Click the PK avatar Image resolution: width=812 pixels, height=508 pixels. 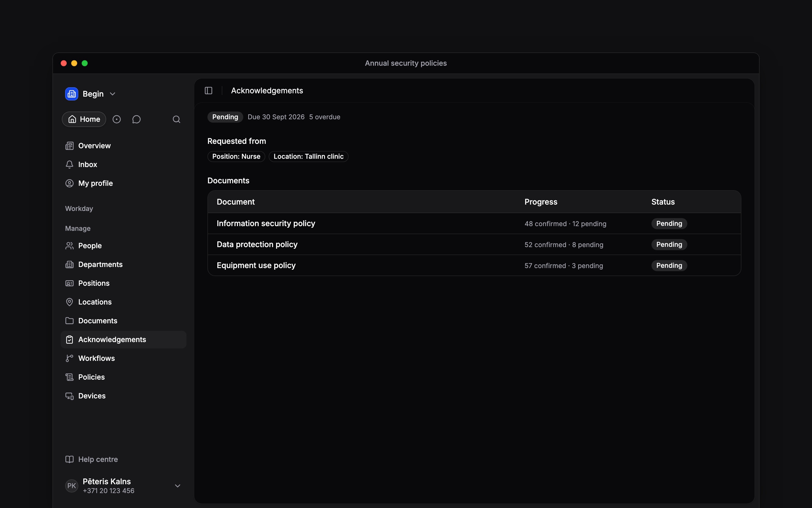71,486
